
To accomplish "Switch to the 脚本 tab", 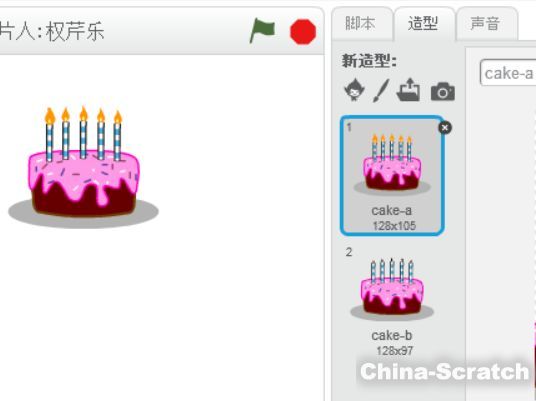I will pyautogui.click(x=360, y=23).
